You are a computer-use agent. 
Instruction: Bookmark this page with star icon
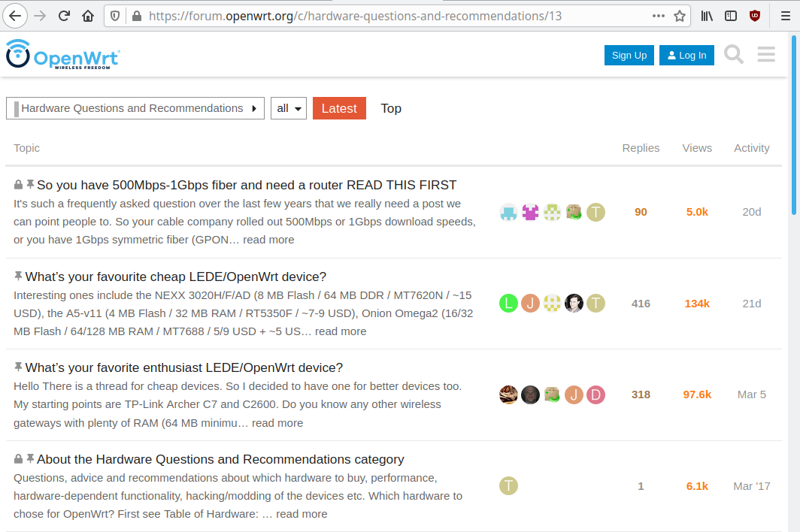[x=679, y=16]
